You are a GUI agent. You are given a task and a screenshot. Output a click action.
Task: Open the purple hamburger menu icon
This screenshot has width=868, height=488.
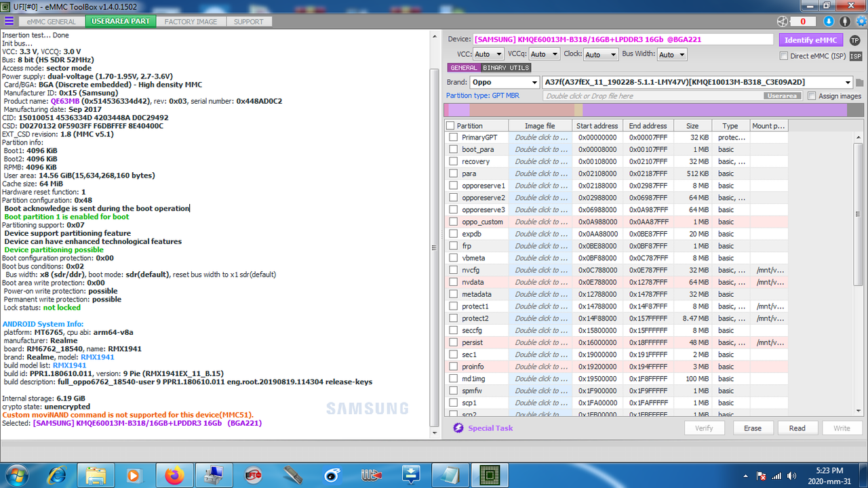pyautogui.click(x=8, y=21)
